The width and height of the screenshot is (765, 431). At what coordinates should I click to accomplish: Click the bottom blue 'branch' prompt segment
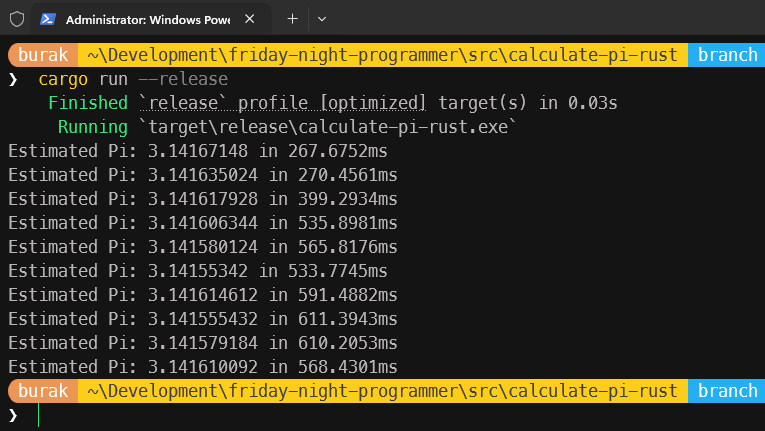727,390
